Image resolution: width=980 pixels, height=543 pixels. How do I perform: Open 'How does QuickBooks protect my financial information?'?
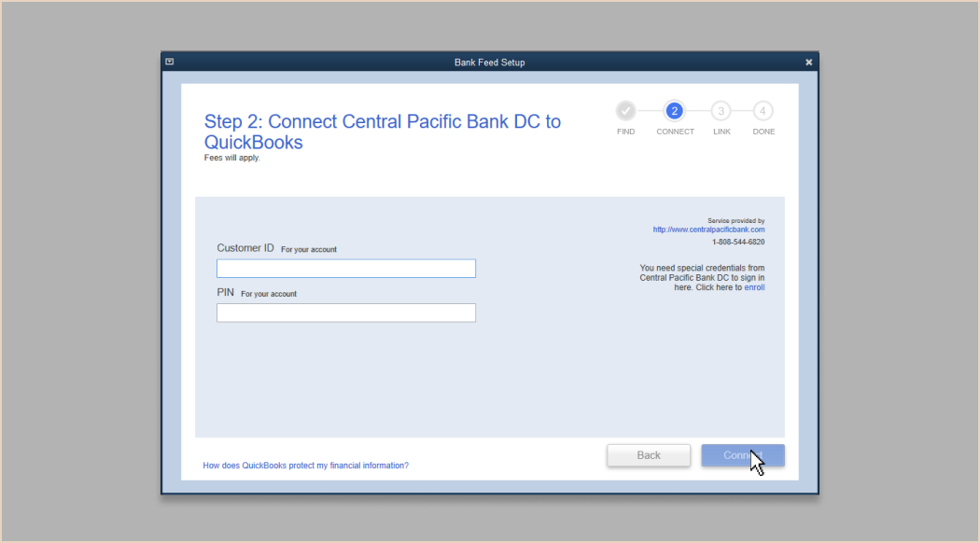(305, 466)
